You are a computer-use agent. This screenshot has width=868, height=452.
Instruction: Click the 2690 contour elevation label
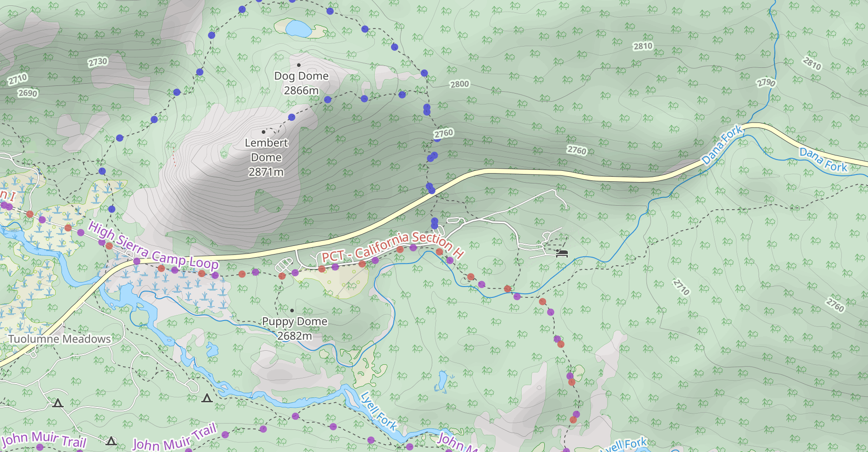28,93
